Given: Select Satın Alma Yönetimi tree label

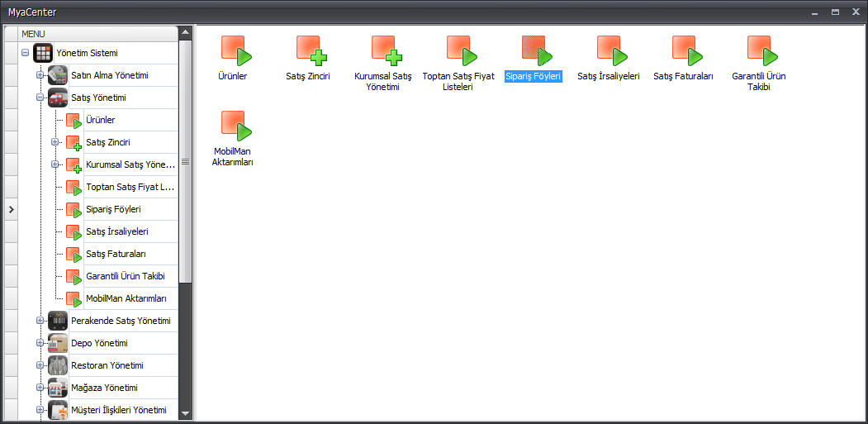Looking at the screenshot, I should pyautogui.click(x=110, y=75).
